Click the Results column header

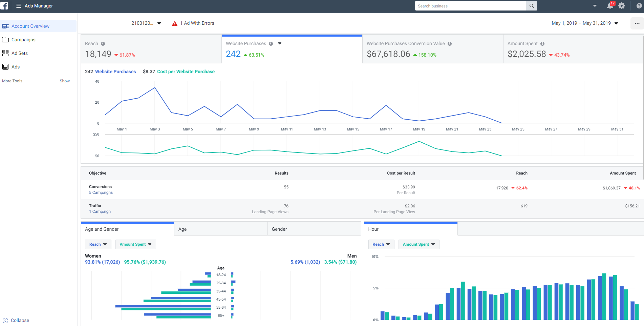281,173
